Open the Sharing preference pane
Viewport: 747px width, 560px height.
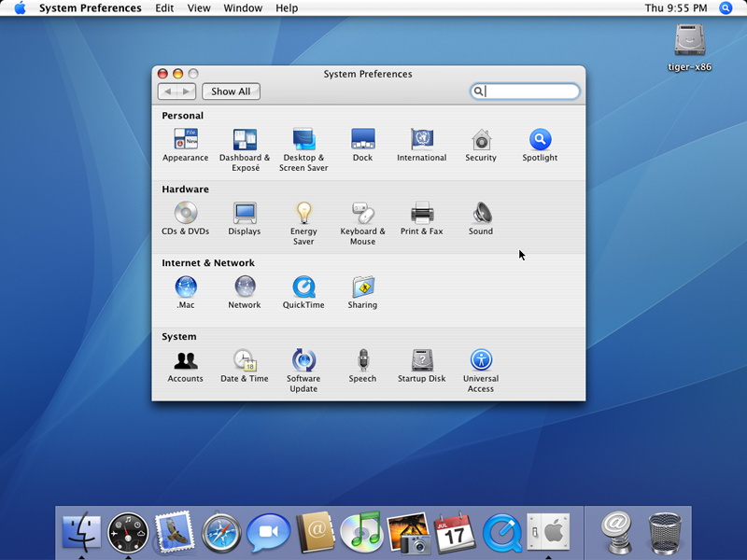[x=362, y=287]
